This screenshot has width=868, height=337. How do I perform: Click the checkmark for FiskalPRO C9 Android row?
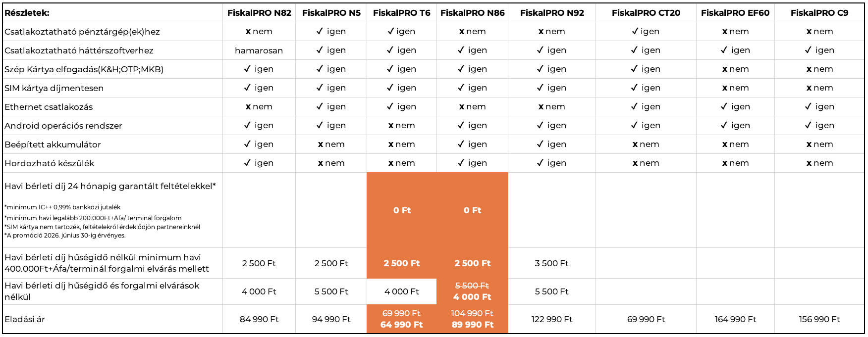tap(808, 125)
